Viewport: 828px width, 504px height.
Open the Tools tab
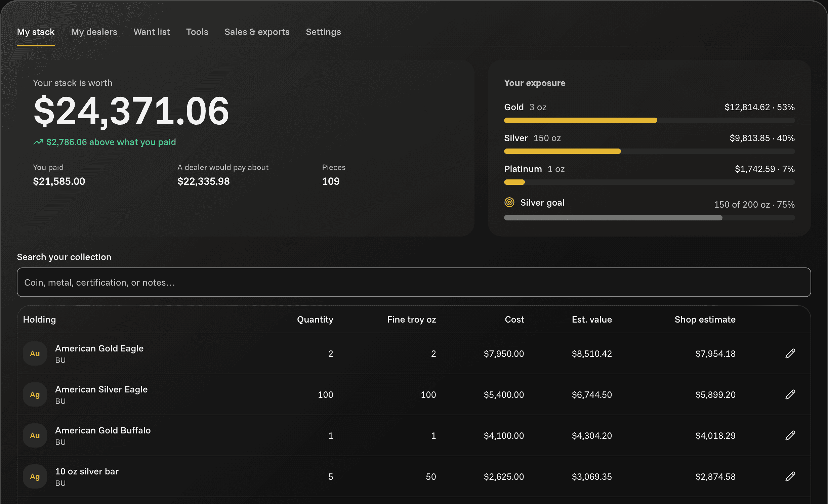[197, 32]
